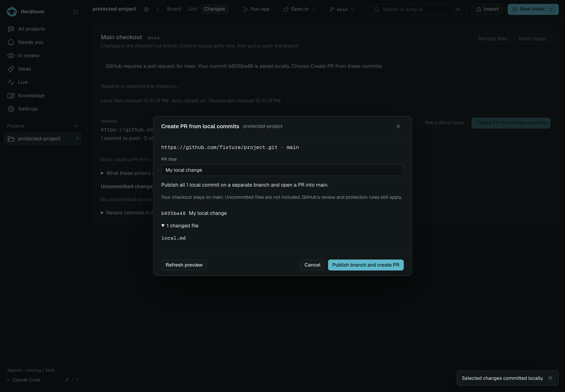Open the Needs you inbox
This screenshot has width=565, height=392.
click(x=43, y=42)
